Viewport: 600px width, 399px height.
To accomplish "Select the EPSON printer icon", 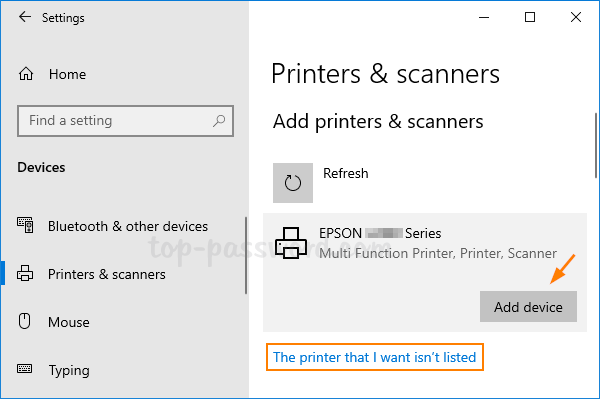I will pyautogui.click(x=291, y=243).
